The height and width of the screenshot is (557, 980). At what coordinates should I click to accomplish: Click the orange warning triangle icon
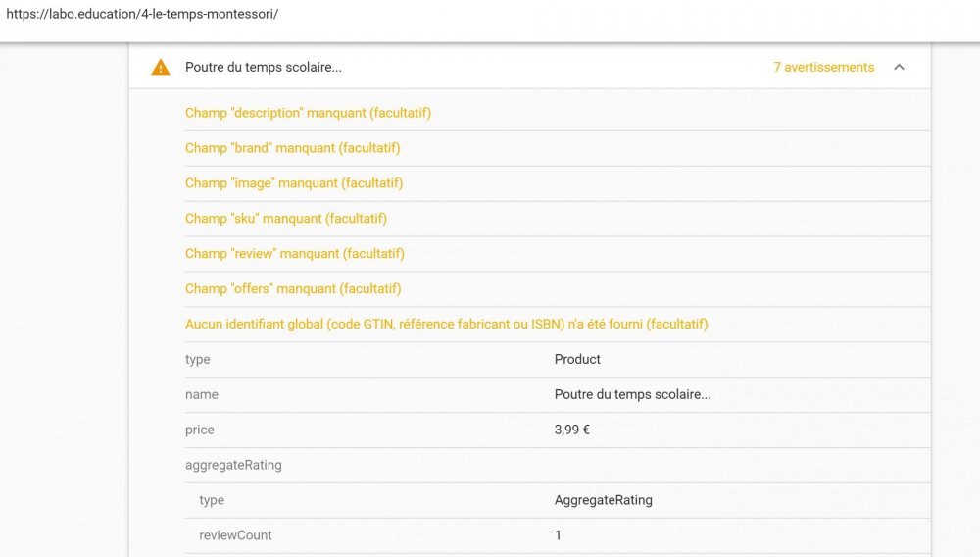(x=161, y=68)
